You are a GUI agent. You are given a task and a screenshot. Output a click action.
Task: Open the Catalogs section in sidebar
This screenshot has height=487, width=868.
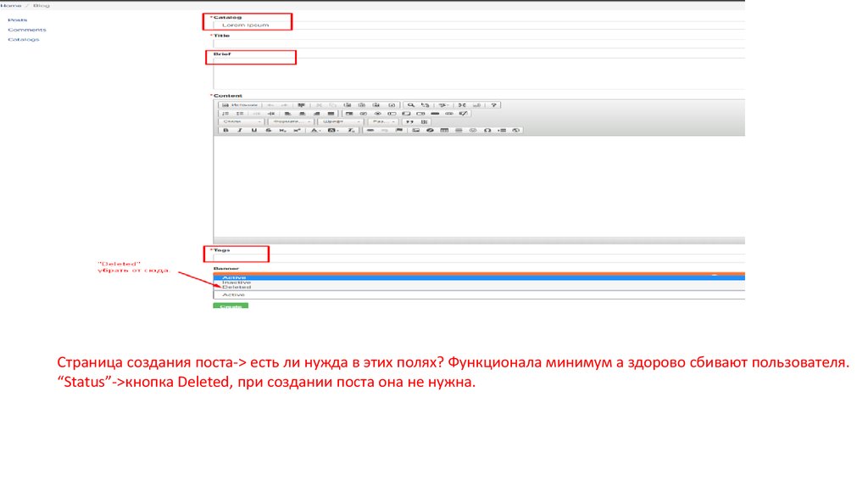pos(23,39)
